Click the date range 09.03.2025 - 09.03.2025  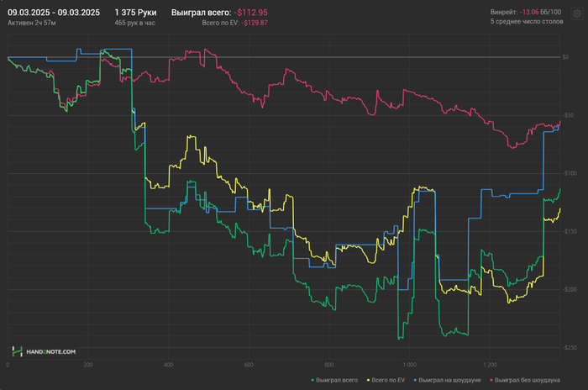pyautogui.click(x=54, y=13)
